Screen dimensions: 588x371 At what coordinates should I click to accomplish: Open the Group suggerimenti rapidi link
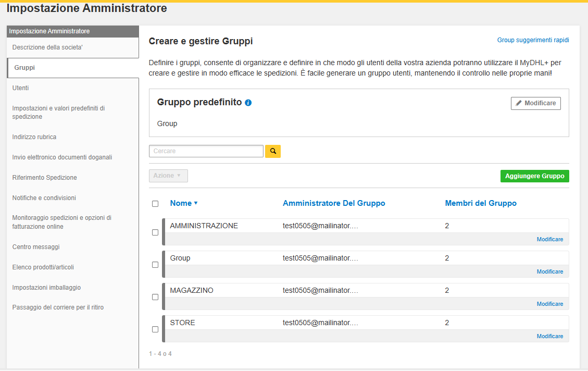[x=533, y=40]
